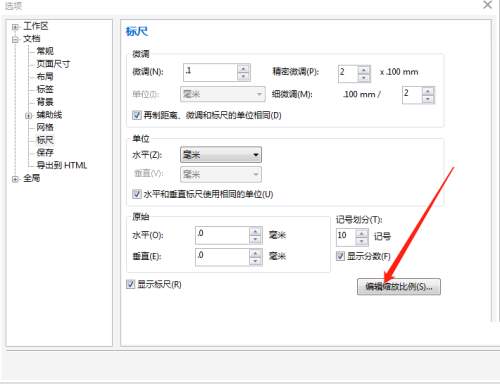The image size is (500, 384).
Task: Expand the 全局 tree node
Action: [x=15, y=179]
